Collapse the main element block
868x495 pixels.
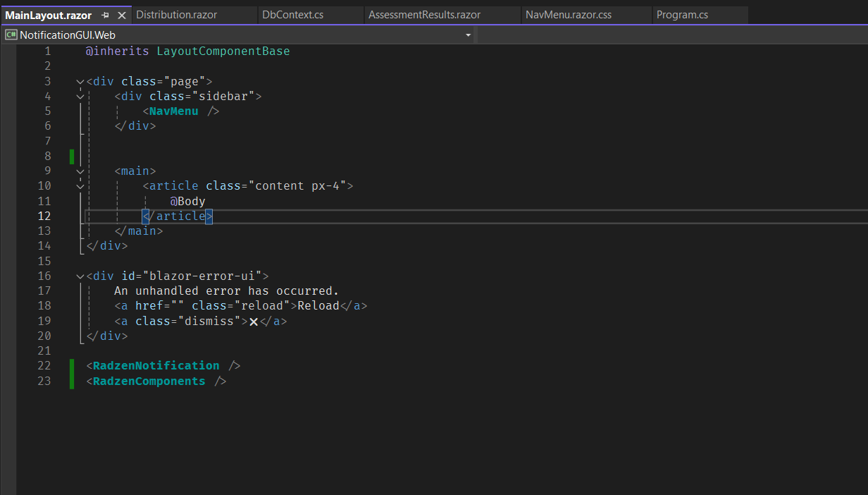click(80, 171)
